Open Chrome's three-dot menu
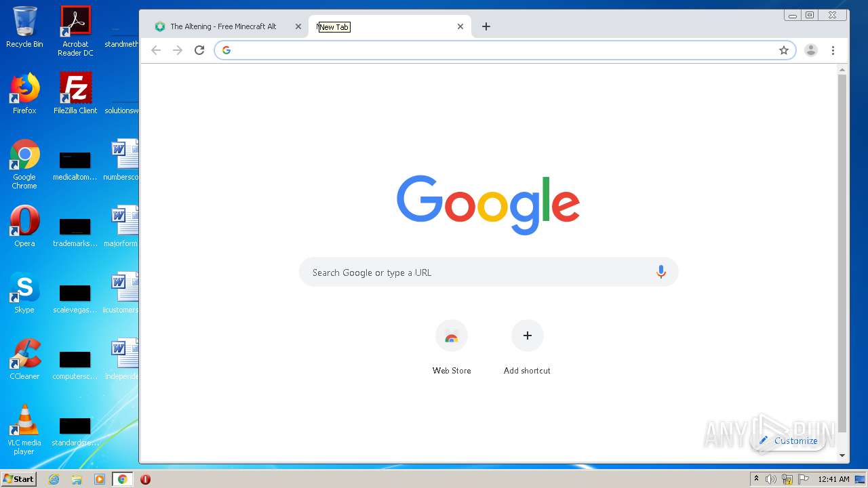 click(x=833, y=50)
